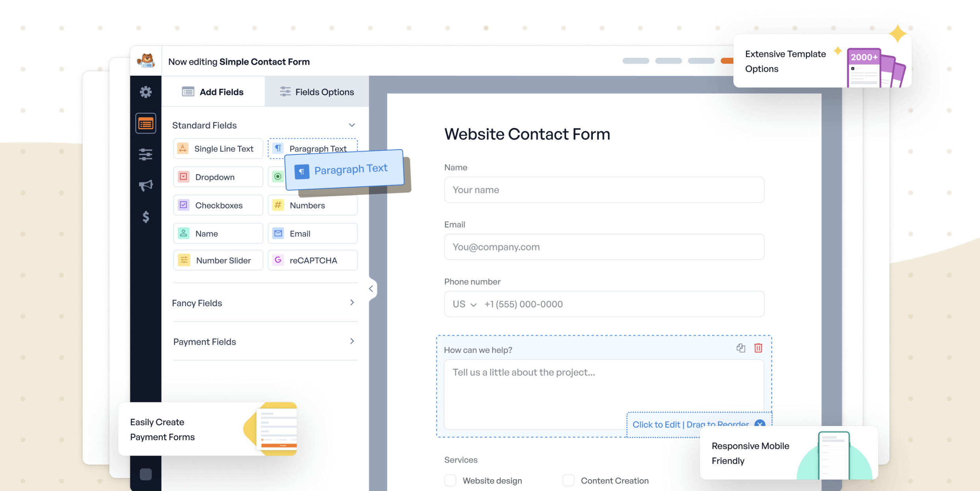Open the US country code dropdown

coord(464,304)
